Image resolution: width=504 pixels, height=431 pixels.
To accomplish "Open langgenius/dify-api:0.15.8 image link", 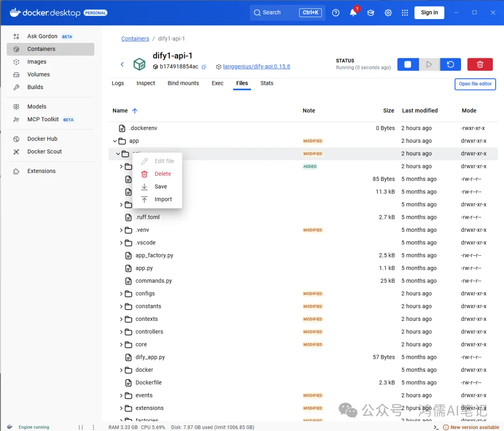I will click(x=257, y=67).
